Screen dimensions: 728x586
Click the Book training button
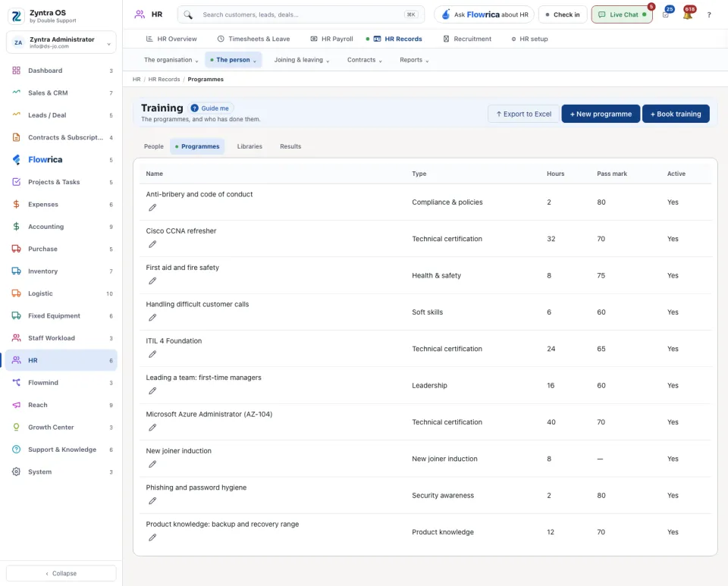coord(676,114)
